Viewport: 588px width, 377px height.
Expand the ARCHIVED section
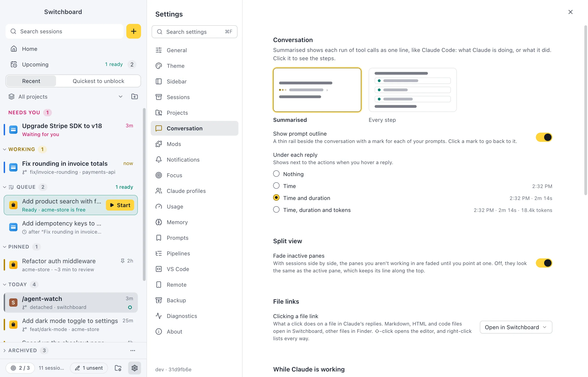[5, 351]
